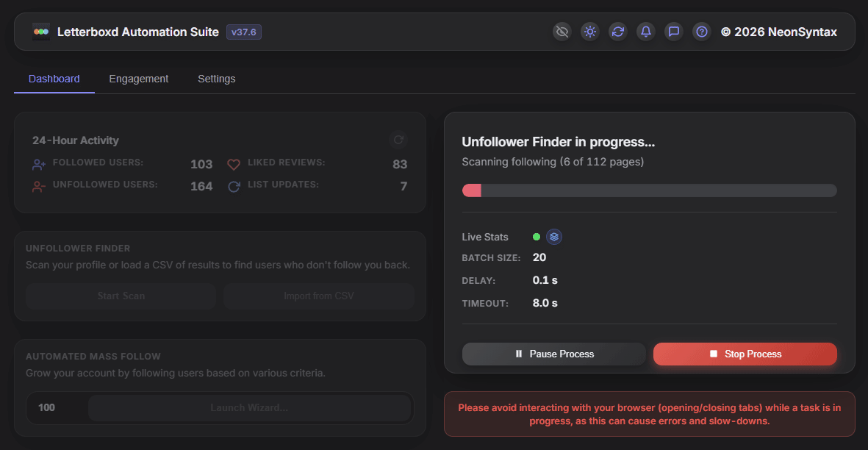Click the followed users count 103

tap(201, 165)
